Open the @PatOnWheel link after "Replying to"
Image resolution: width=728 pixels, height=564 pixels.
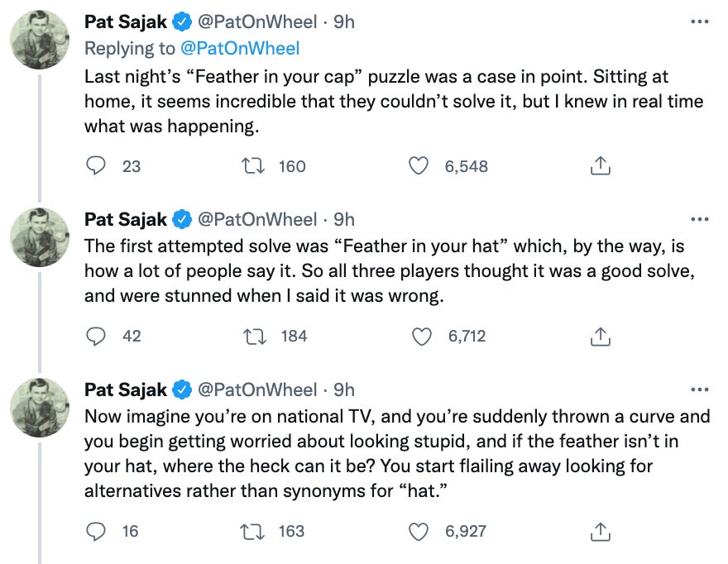[x=240, y=49]
